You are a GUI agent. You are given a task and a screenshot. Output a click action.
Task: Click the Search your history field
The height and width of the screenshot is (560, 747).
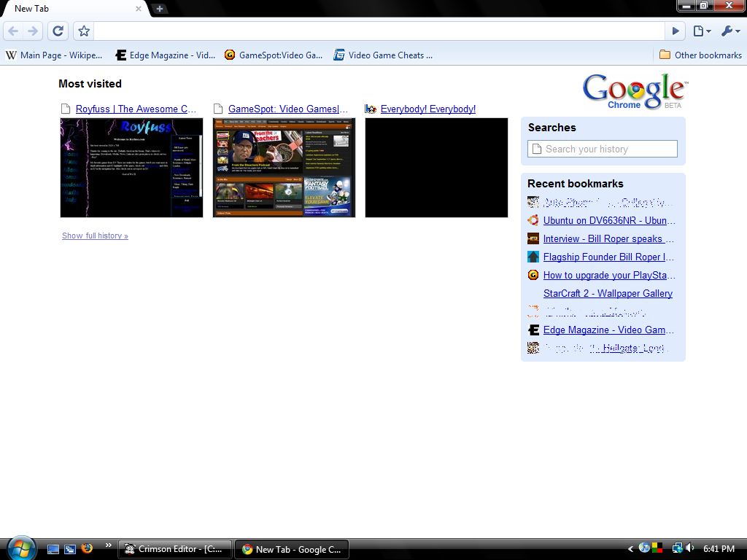pyautogui.click(x=603, y=149)
